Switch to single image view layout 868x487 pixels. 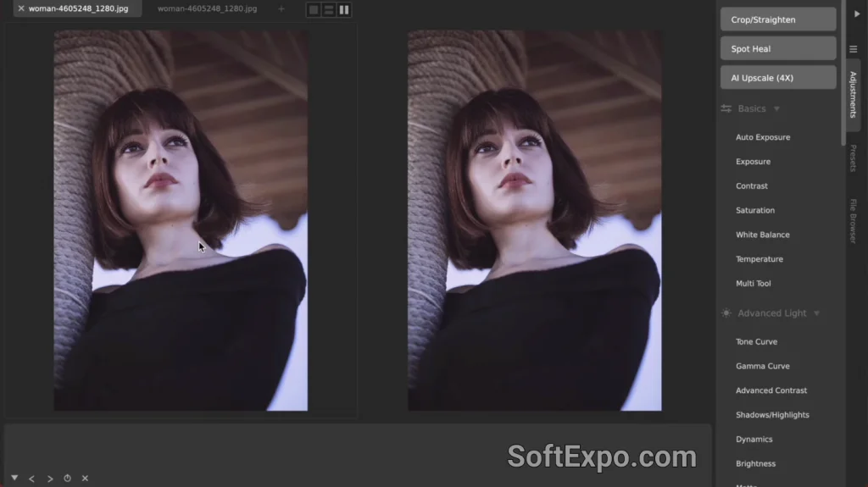click(x=314, y=10)
